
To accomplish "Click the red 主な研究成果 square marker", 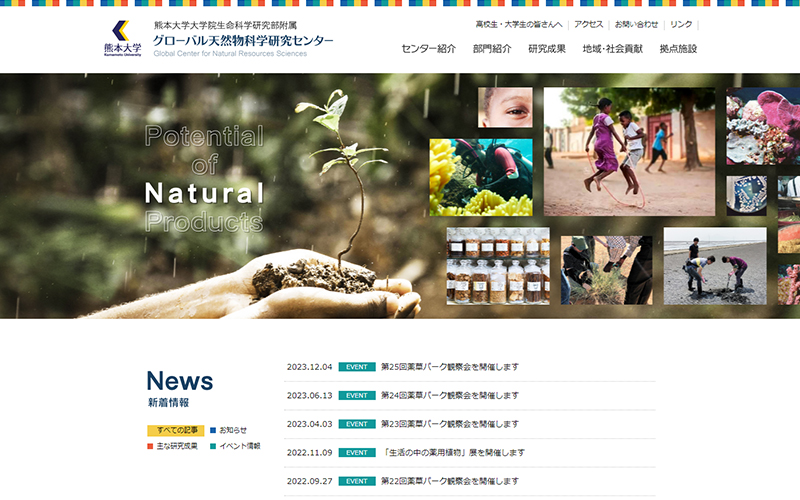I will 150,446.
